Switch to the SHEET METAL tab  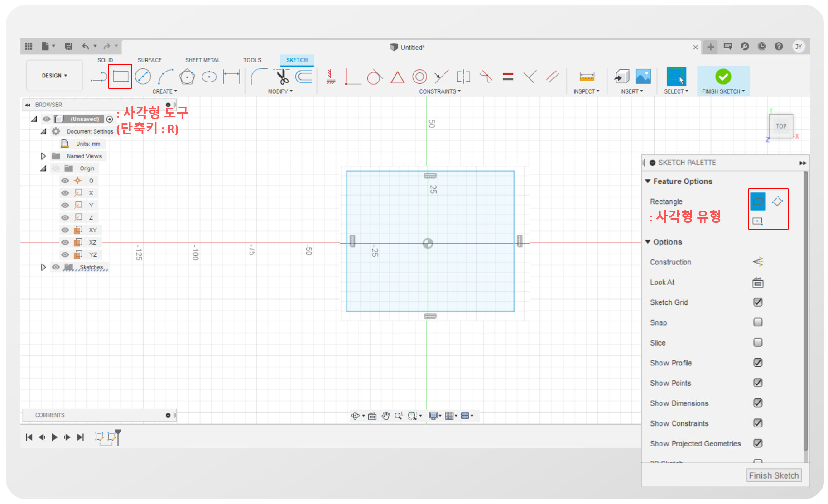(x=202, y=60)
